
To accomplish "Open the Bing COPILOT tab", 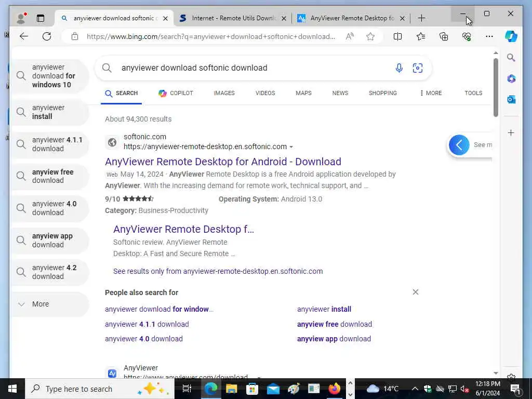I will (176, 94).
